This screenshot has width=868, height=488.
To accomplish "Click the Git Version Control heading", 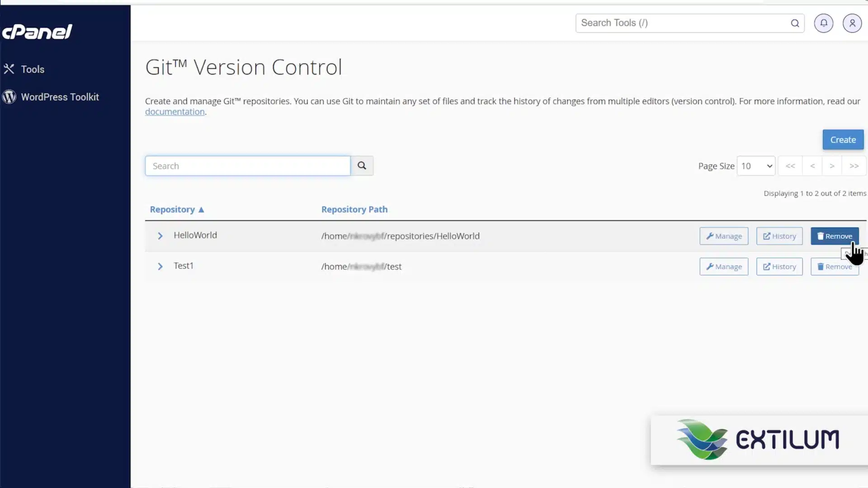I will coord(244,67).
